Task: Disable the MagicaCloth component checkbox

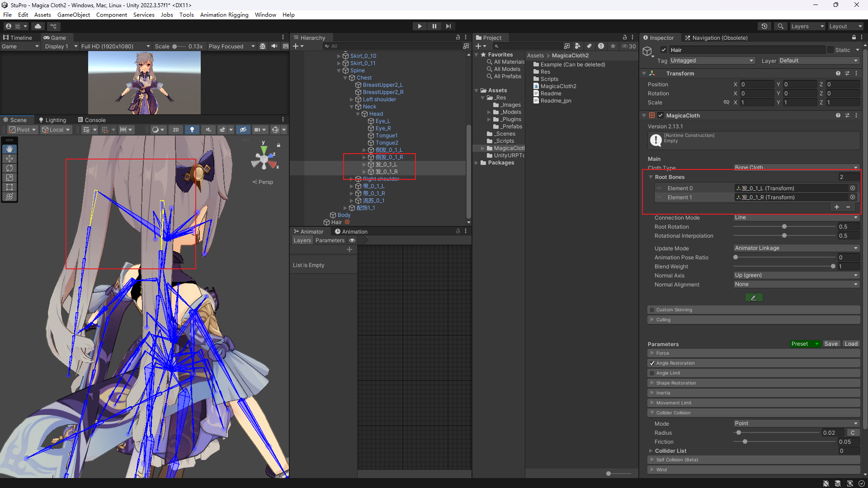Action: [x=660, y=115]
